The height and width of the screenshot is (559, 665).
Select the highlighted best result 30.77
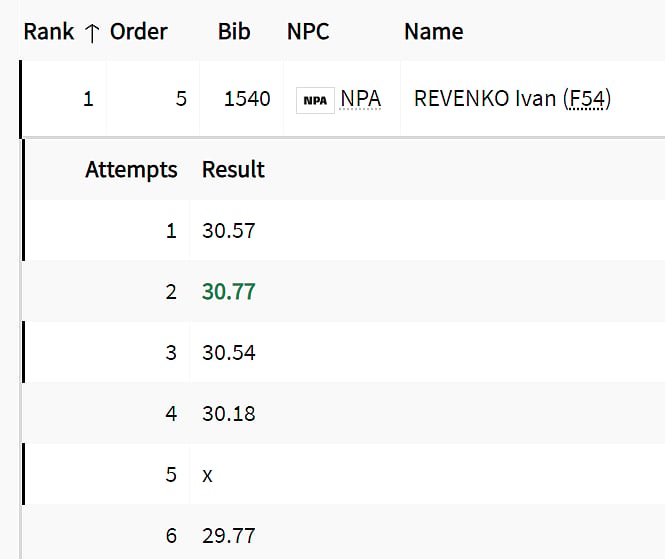coord(229,292)
